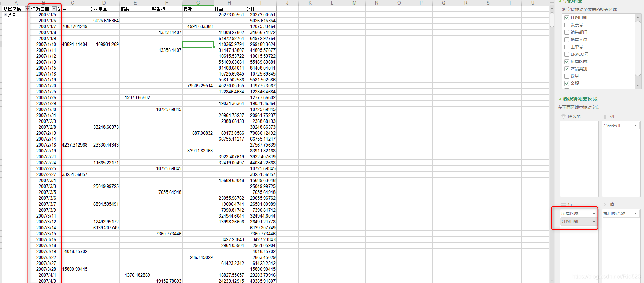Uncheck the 所属区域 field checkbox
The image size is (644, 283).
point(567,62)
